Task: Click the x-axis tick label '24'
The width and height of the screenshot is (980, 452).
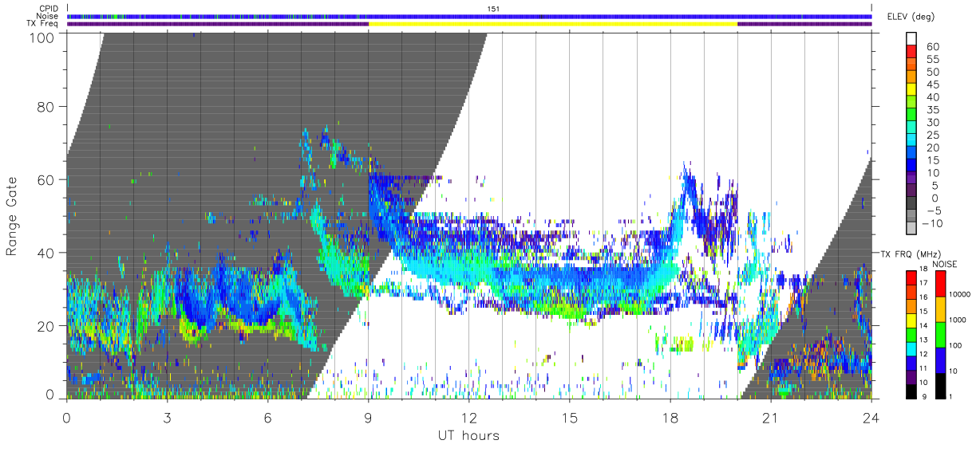Action: click(x=871, y=418)
